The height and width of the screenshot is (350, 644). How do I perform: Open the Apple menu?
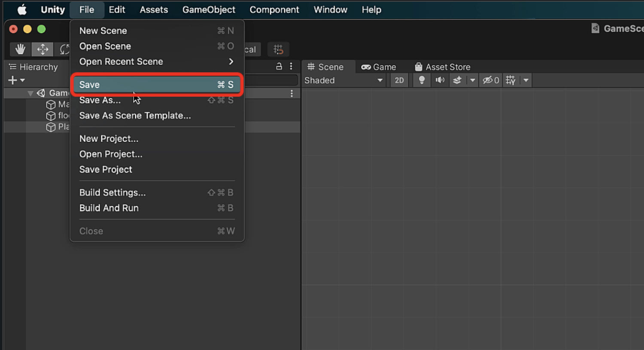tap(22, 9)
